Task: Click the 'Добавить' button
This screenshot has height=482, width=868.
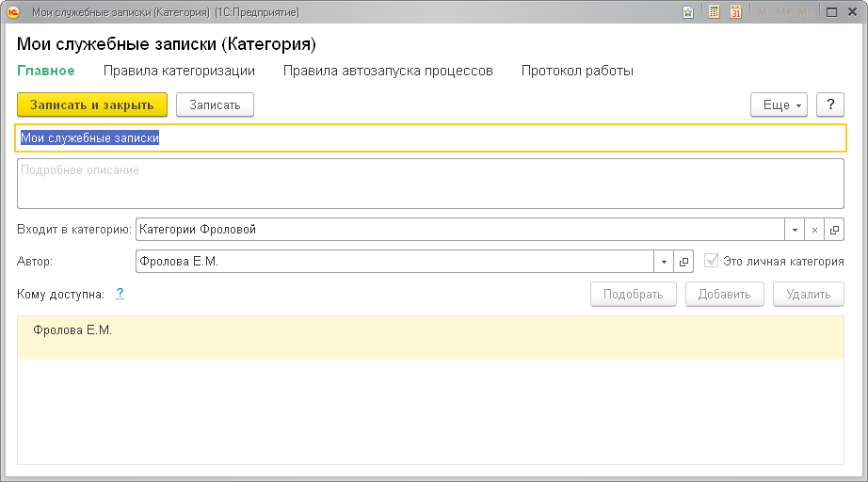Action: coord(725,295)
